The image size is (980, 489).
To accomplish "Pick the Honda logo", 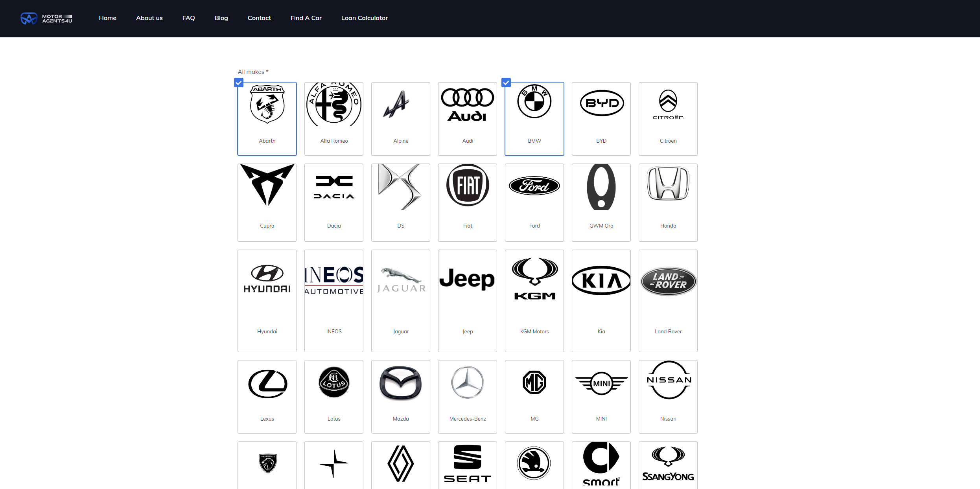I will click(668, 183).
